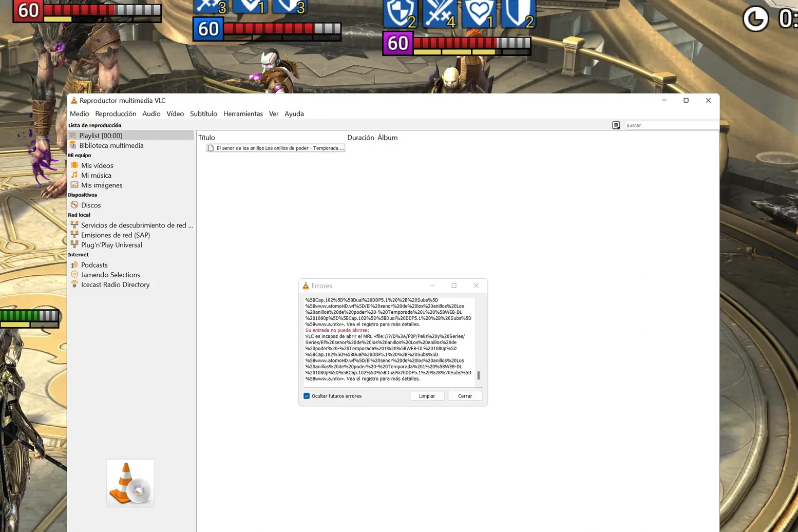Open the Ver menu
798x532 pixels.
[x=274, y=113]
